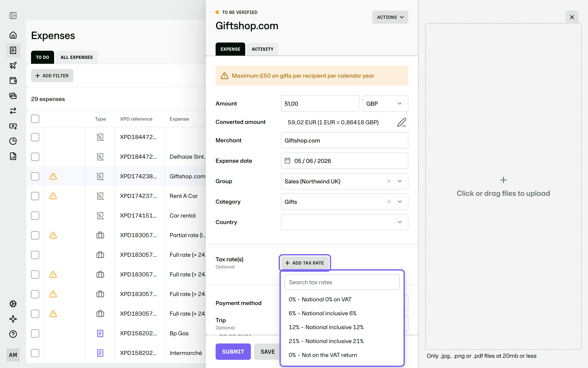The width and height of the screenshot is (588, 368).
Task: Tick the Intermarché row checkbox
Action: tap(35, 353)
